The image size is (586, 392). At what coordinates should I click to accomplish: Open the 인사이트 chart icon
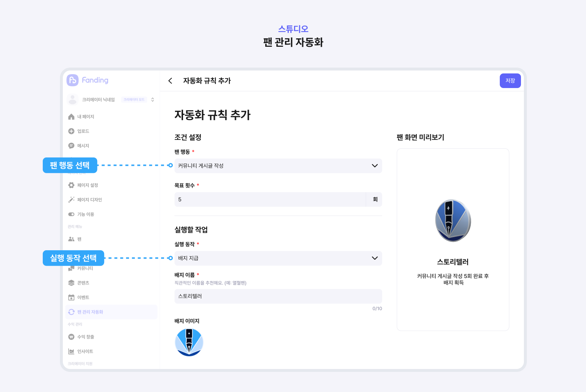[x=71, y=351]
